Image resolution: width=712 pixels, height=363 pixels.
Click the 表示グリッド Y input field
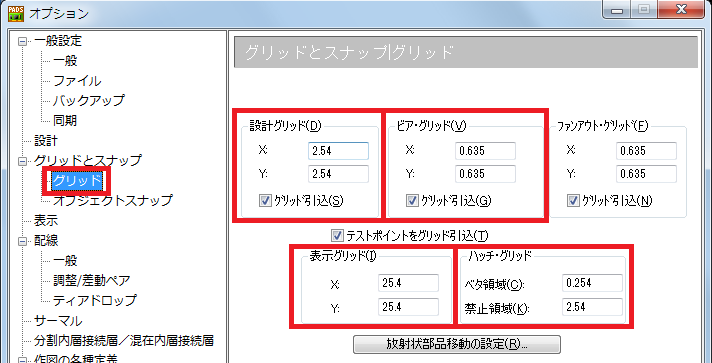coord(408,307)
